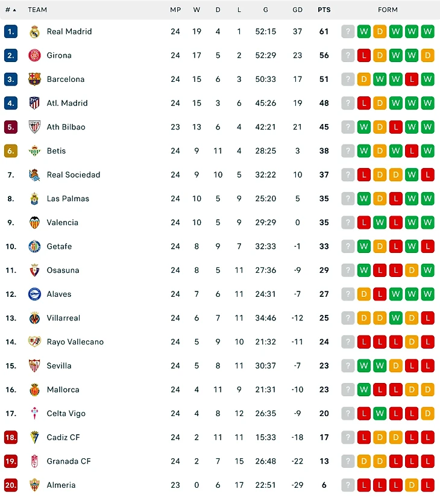
Task: Click Girona's red L form badge
Action: [x=364, y=55]
